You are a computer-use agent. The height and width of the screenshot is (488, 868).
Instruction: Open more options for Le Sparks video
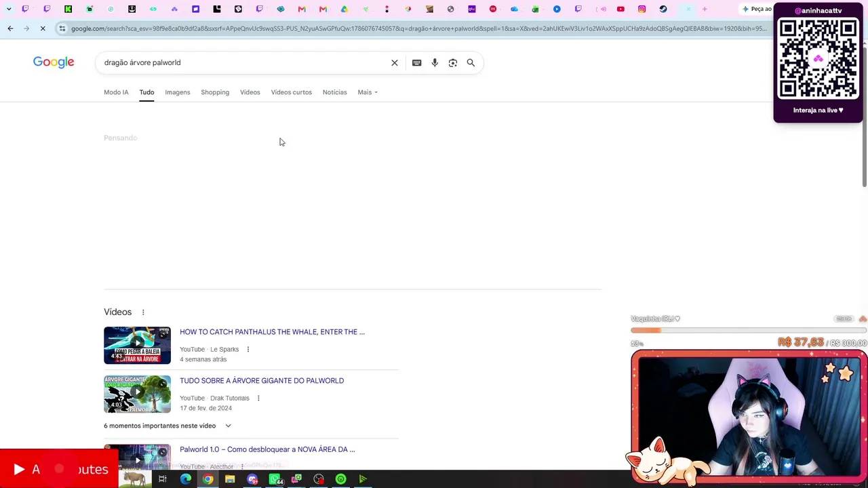[248, 349]
